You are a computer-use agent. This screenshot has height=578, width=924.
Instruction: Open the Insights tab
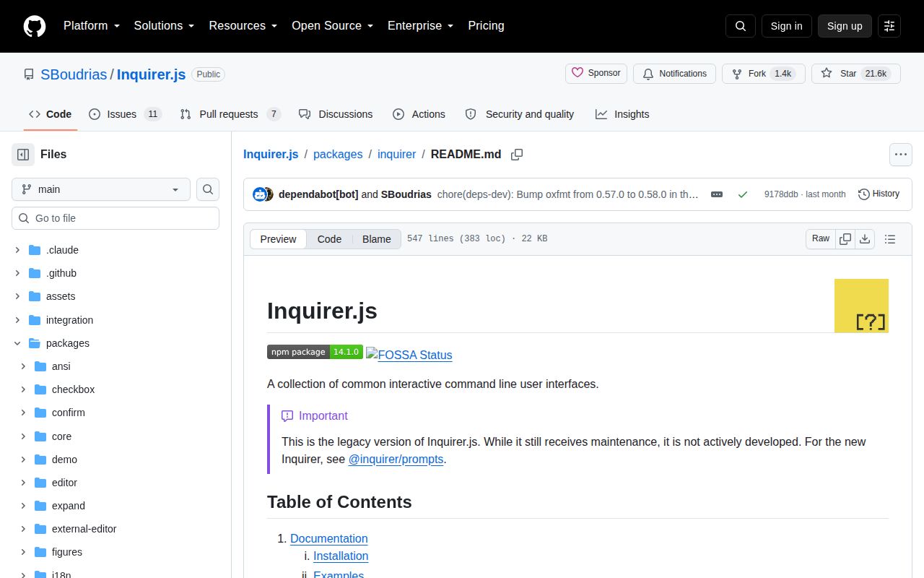pos(622,114)
